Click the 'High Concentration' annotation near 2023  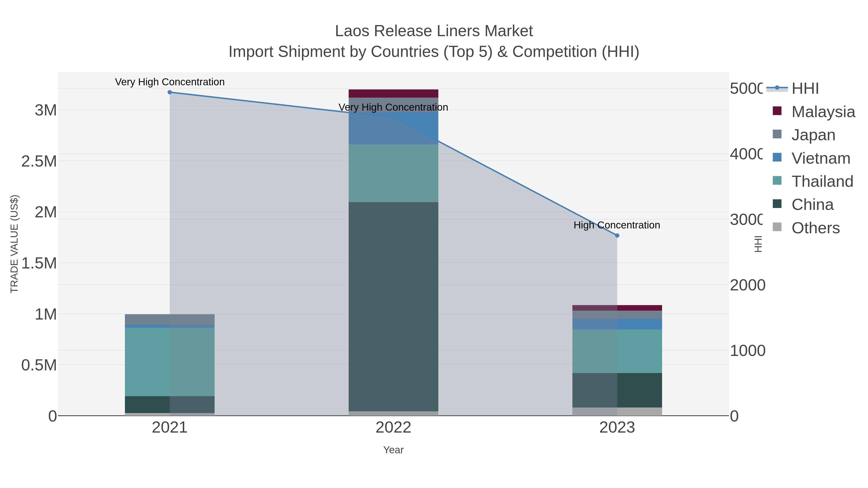point(617,225)
